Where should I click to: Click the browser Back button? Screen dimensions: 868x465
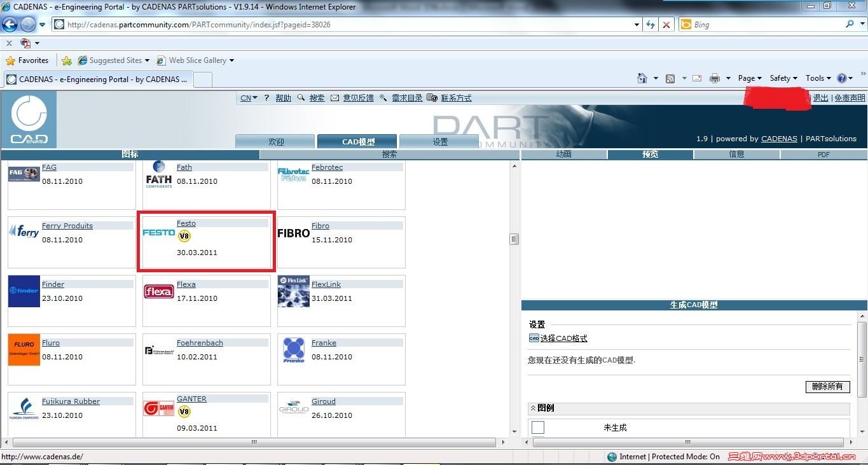point(10,24)
